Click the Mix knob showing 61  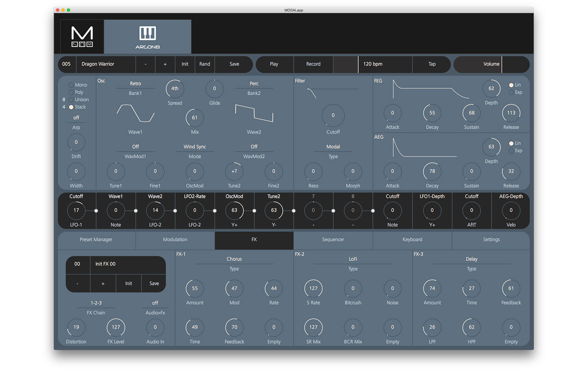195,118
